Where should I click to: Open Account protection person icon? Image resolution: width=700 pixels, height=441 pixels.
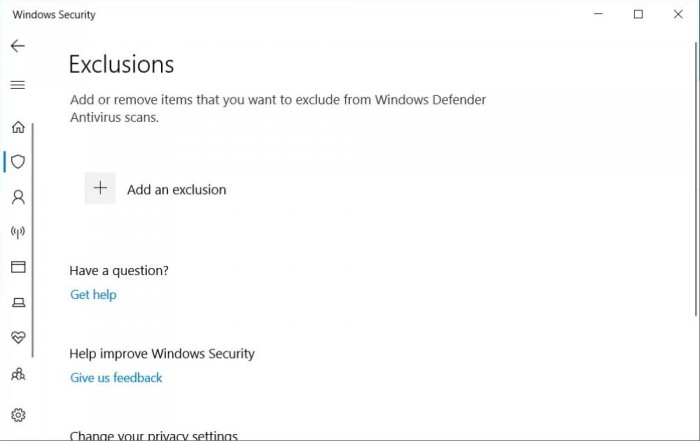pos(17,197)
